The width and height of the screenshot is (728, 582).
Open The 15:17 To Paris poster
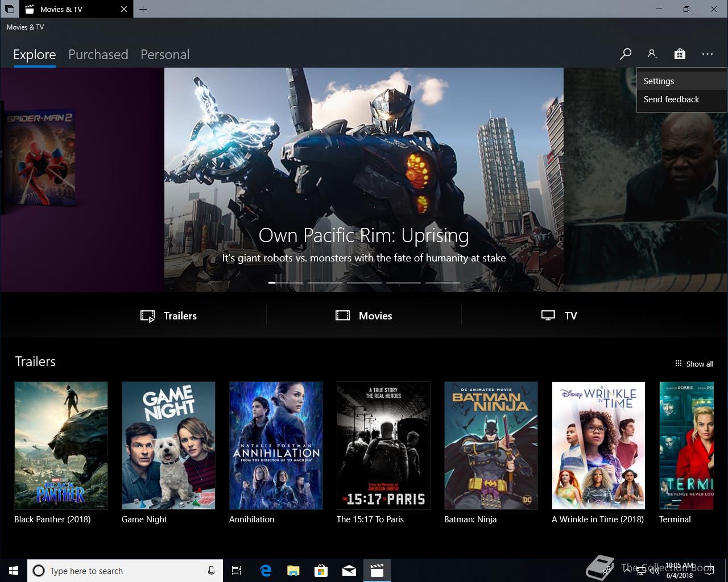[x=383, y=446]
